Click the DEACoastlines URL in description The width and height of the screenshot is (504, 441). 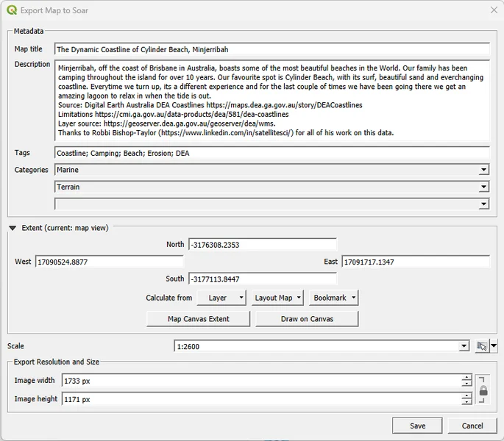pos(284,105)
